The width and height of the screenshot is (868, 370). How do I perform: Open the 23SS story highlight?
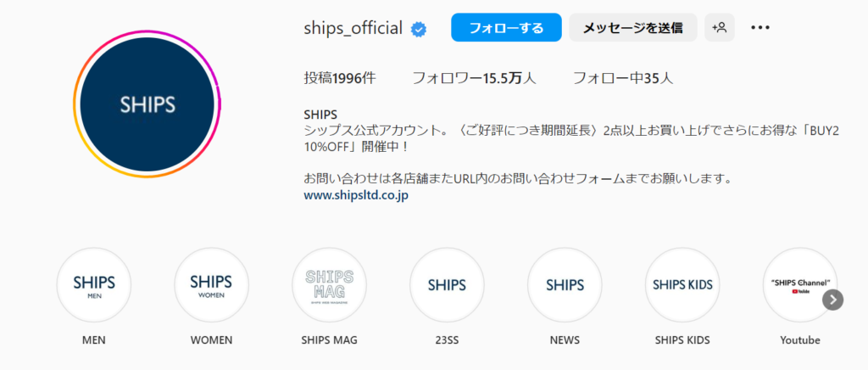click(x=447, y=284)
